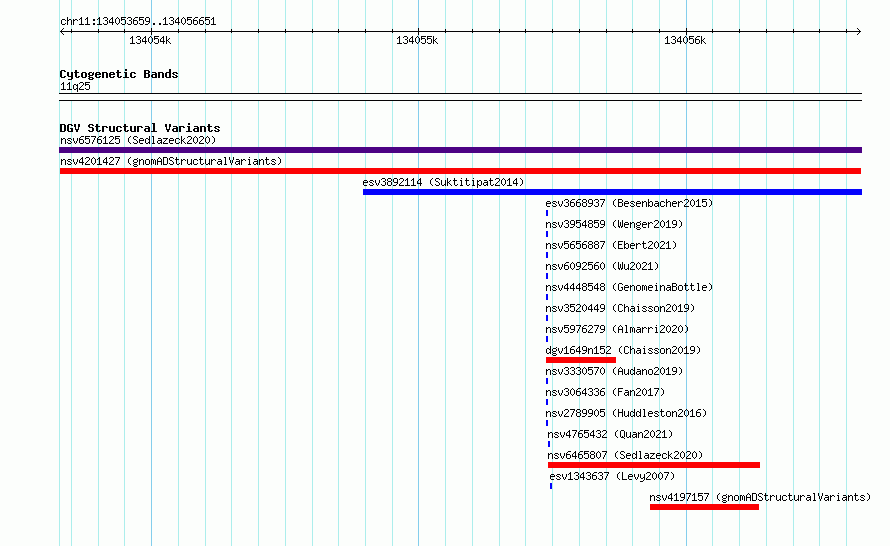Select esv3668937 (Besenbacher2015) label

(629, 203)
